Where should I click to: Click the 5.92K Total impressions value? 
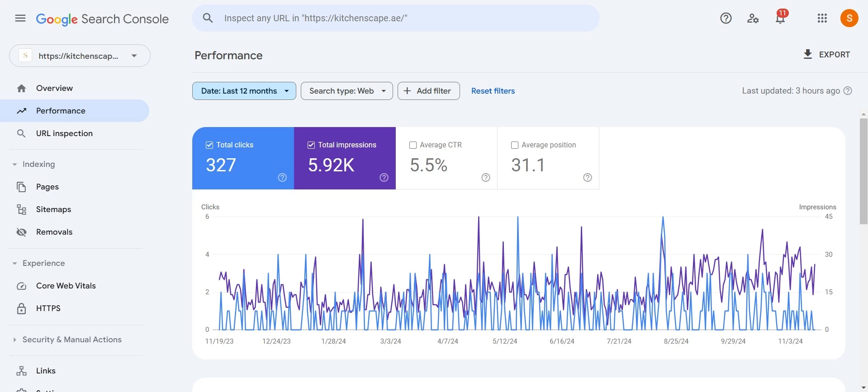(331, 165)
